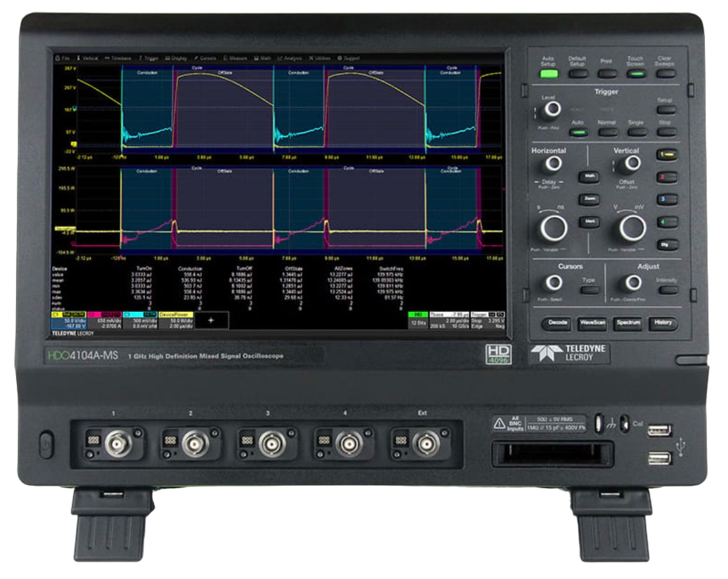728x579 pixels.
Task: Open the green HD 12 Bits descriptor
Action: 417,320
